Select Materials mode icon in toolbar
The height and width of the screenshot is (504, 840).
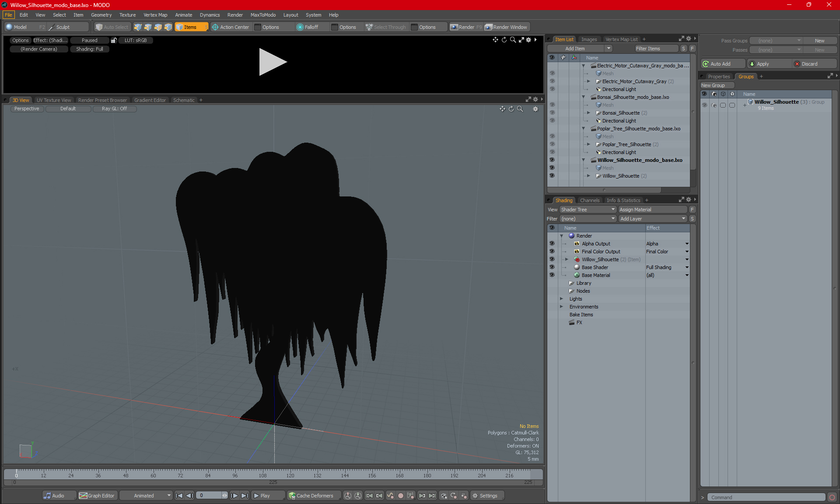click(x=168, y=27)
